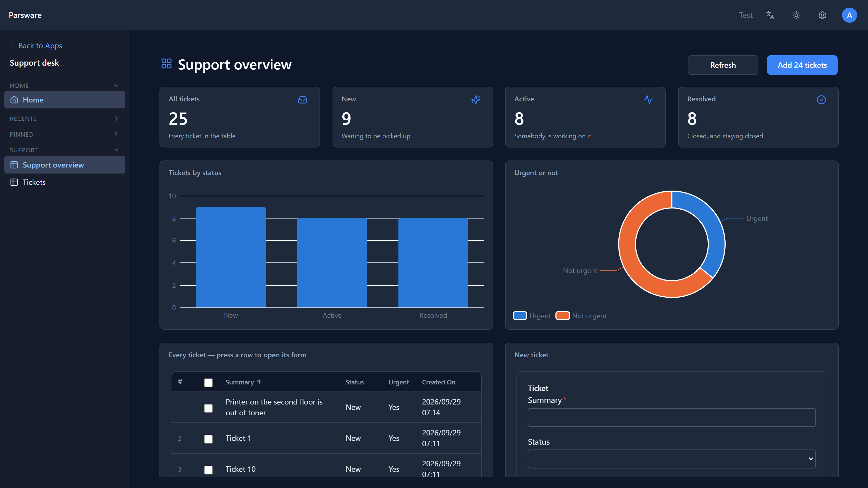
Task: Follow the Back to Apps link
Action: click(36, 46)
